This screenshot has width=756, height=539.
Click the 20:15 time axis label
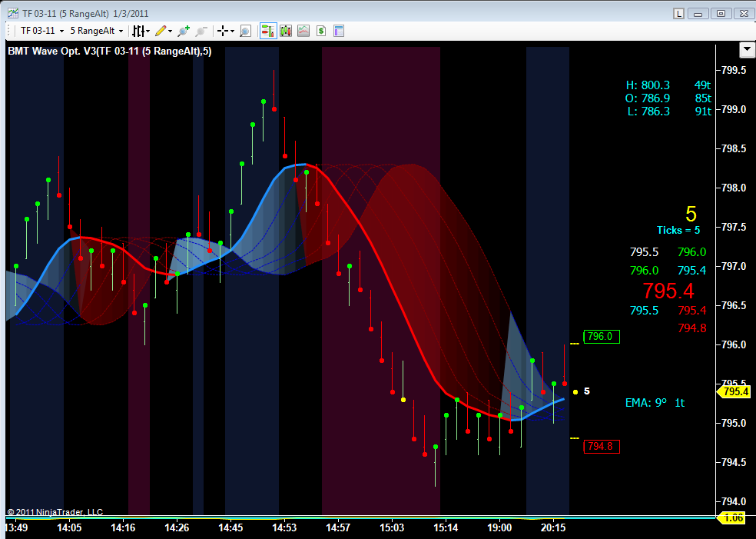tap(553, 529)
